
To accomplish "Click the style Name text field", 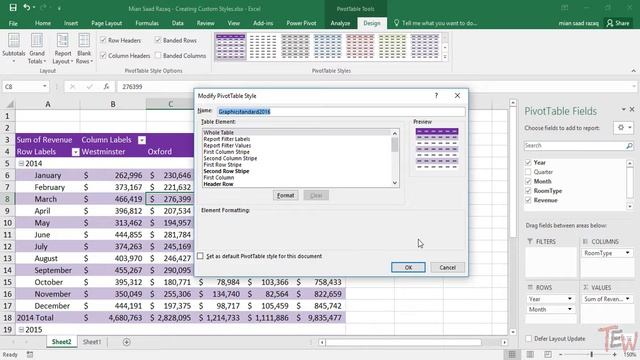I will click(340, 111).
